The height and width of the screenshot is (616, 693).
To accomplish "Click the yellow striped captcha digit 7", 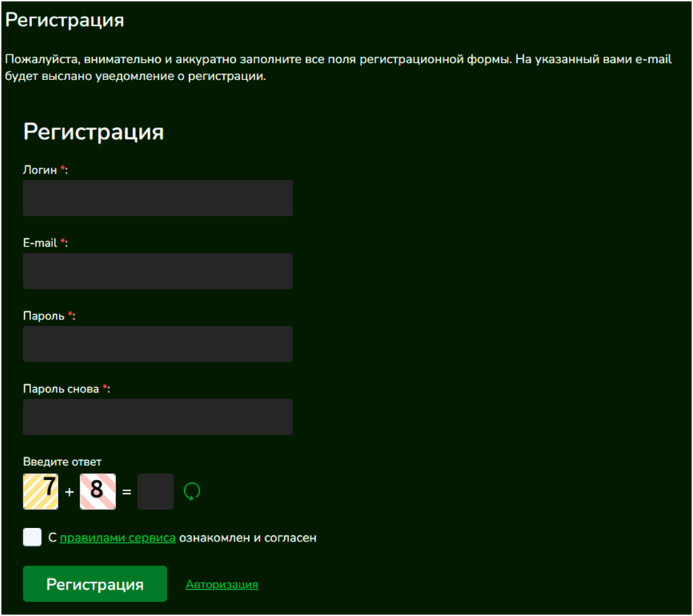I will tap(40, 491).
